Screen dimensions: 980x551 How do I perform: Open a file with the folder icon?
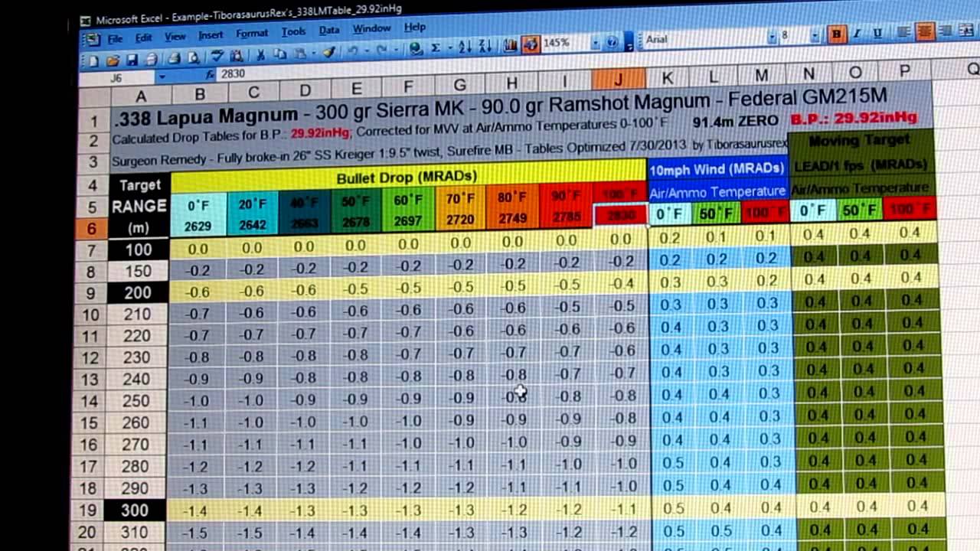tap(113, 60)
